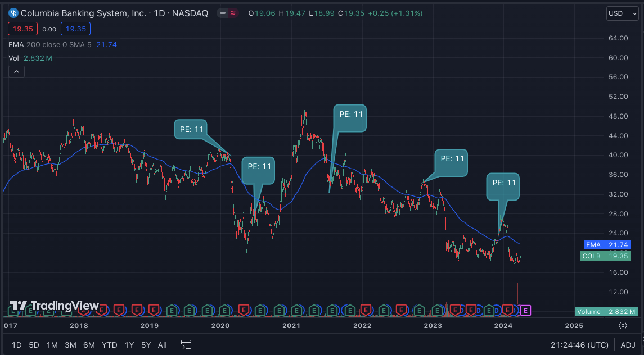Open the USD currency dropdown
The width and height of the screenshot is (644, 355).
coord(622,13)
